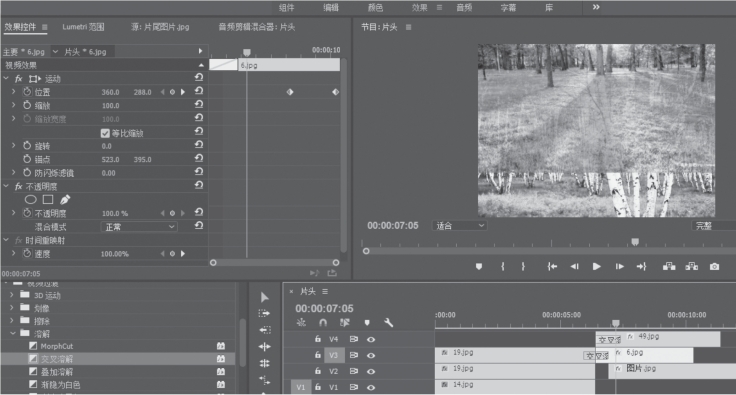Viewport: 736px width, 395px height.
Task: Reset the 锚点 parameter
Action: point(199,158)
